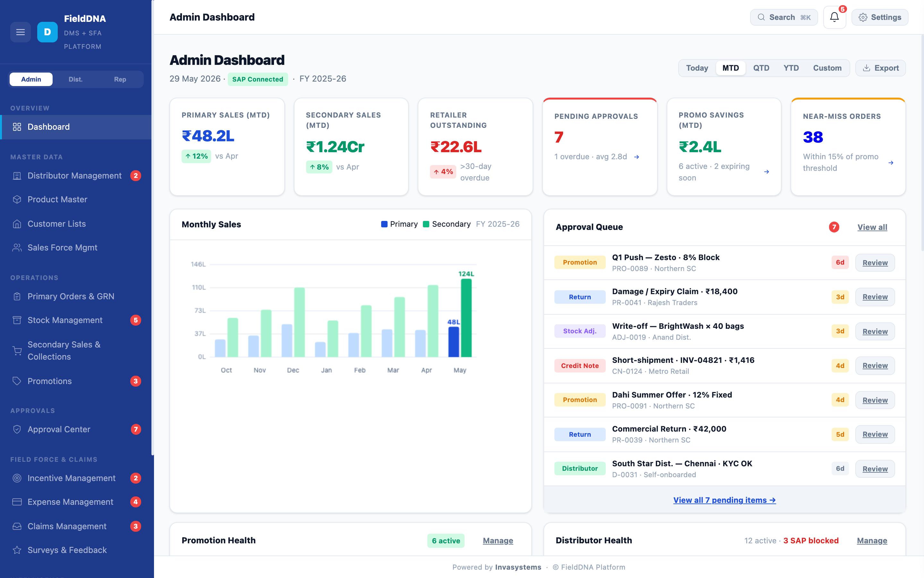924x578 pixels.
Task: Click the Product Master box icon
Action: click(x=17, y=199)
